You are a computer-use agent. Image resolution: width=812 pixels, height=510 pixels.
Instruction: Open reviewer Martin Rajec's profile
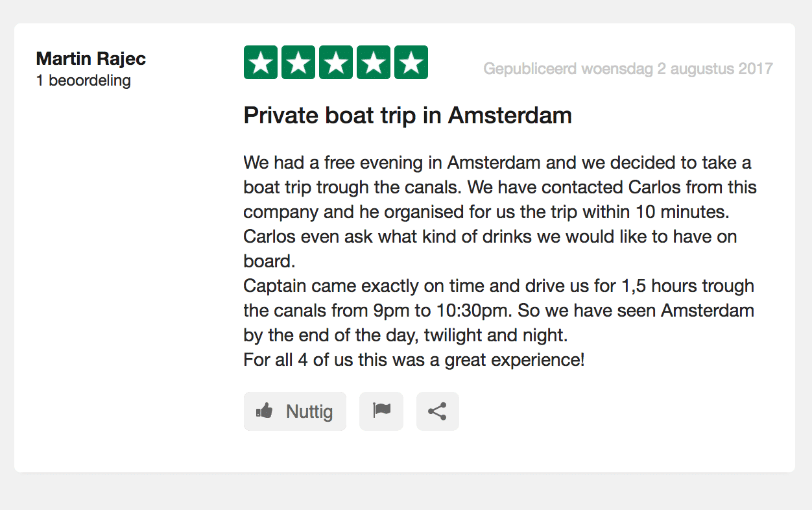[x=91, y=58]
